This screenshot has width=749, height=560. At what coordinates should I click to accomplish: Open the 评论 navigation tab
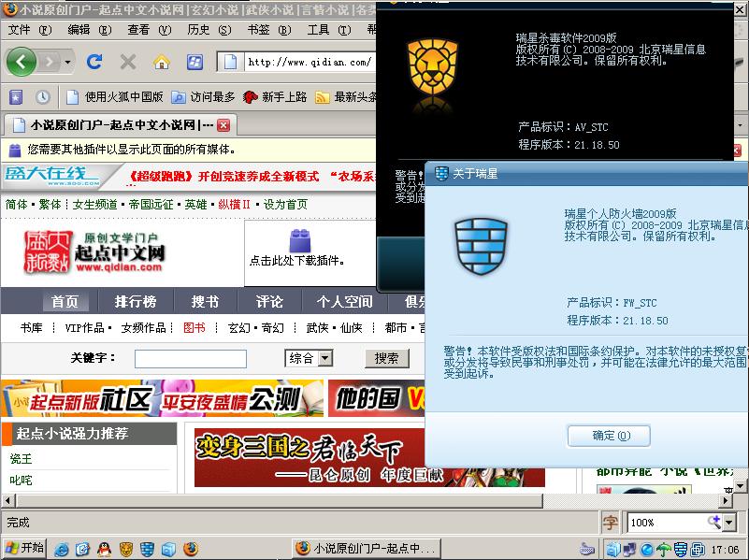(269, 302)
